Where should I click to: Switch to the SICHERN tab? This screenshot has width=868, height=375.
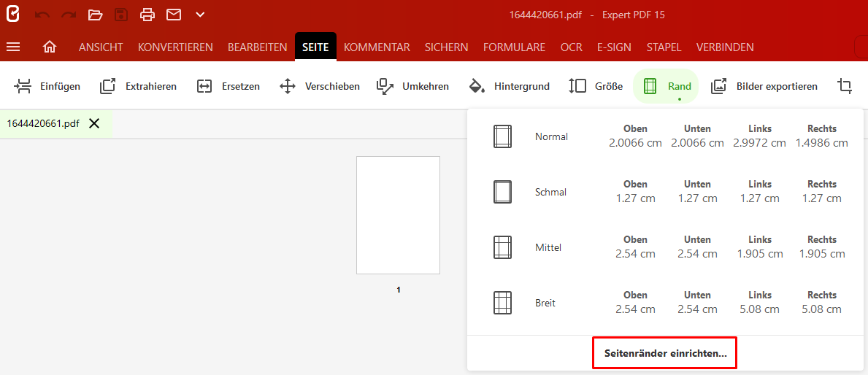(x=446, y=47)
